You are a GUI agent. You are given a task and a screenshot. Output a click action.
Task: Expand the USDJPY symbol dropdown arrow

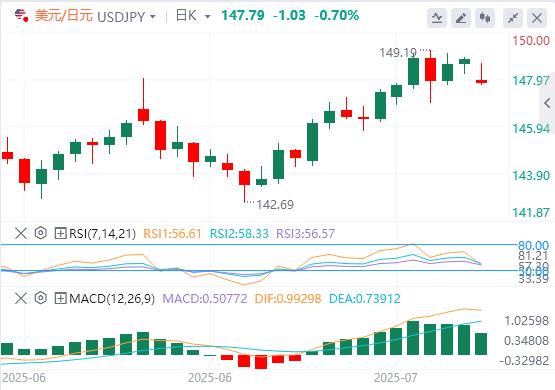point(153,17)
